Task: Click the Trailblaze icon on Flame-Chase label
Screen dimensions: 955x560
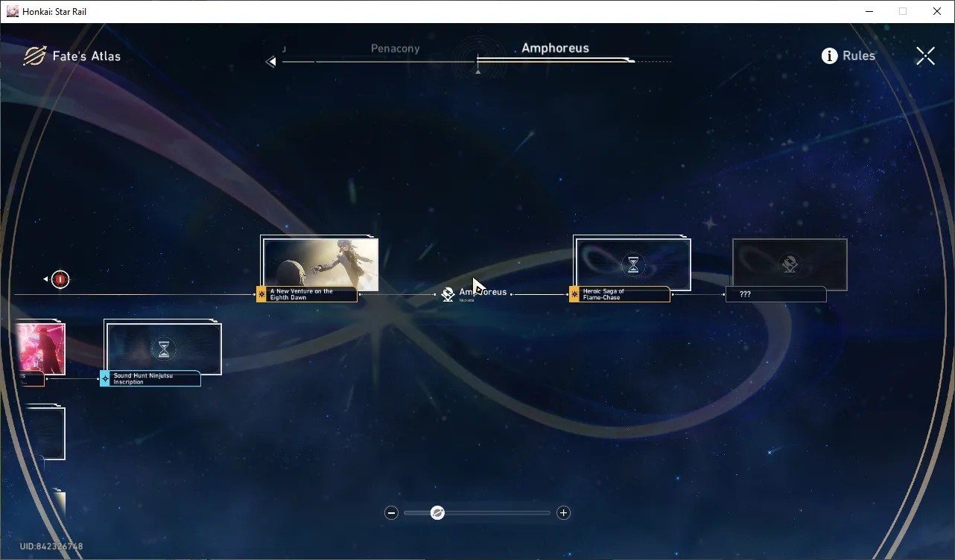Action: (x=574, y=295)
